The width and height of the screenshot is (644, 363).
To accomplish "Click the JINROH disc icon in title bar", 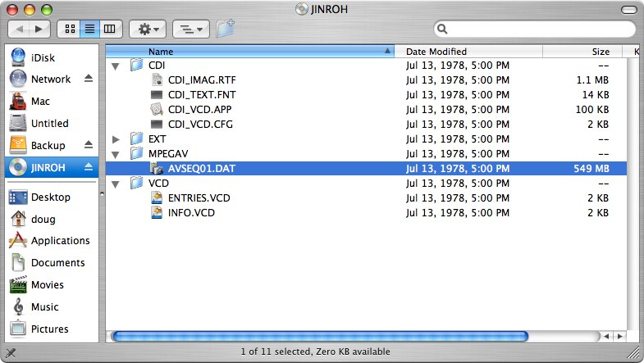I will [x=302, y=9].
